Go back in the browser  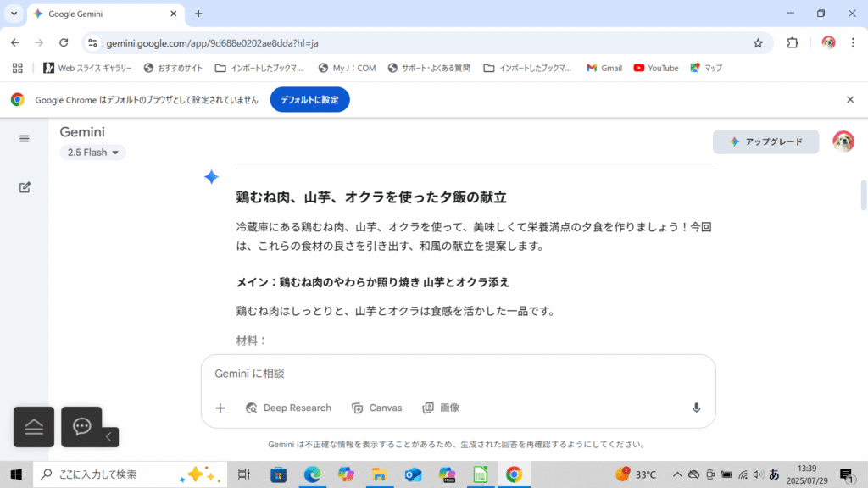click(15, 42)
